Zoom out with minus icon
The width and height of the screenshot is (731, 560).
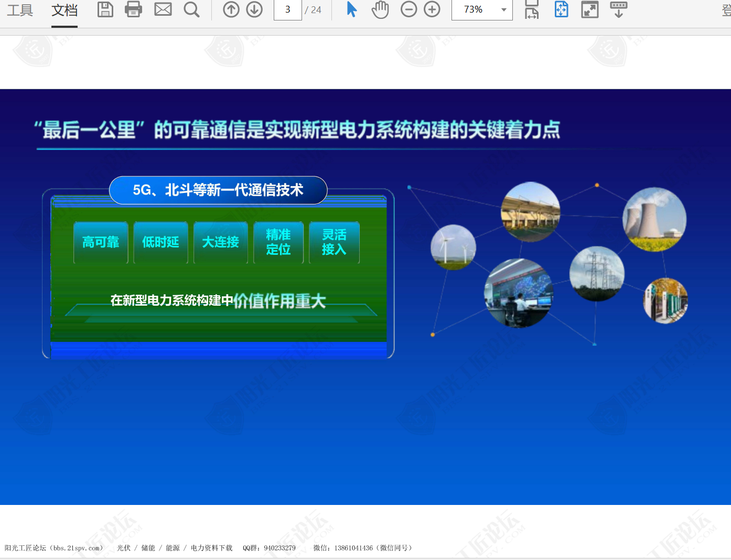pyautogui.click(x=409, y=9)
